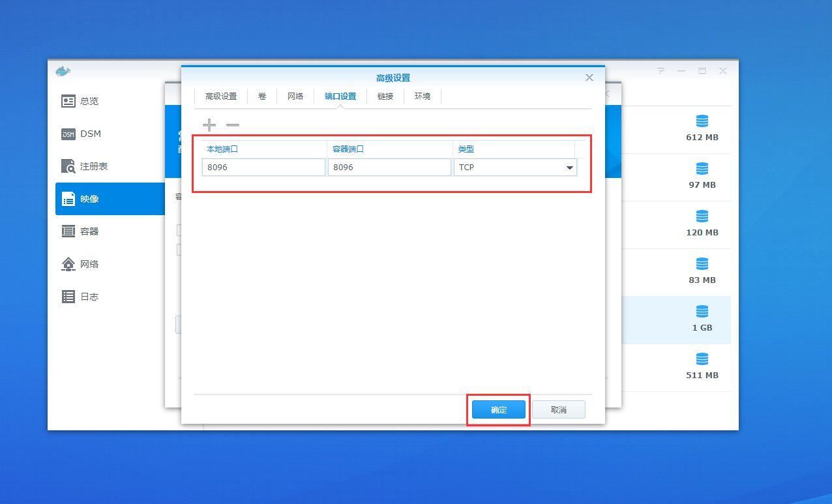Open 网络 network in sidebar

(x=89, y=264)
